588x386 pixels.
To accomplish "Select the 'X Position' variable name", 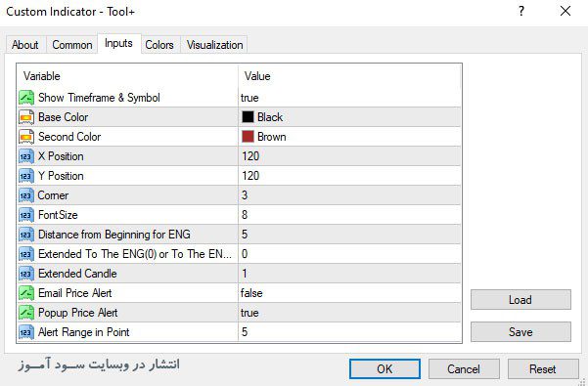I will 61,156.
